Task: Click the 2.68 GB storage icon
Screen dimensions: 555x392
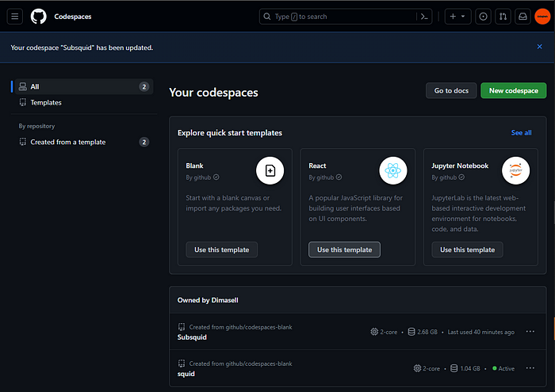Action: [x=411, y=332]
